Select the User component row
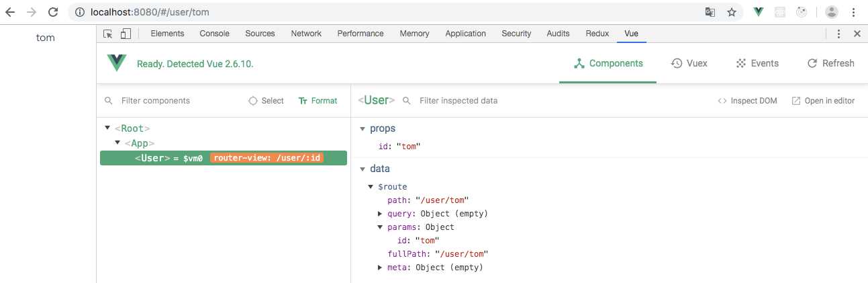The height and width of the screenshot is (283, 868). [224, 158]
